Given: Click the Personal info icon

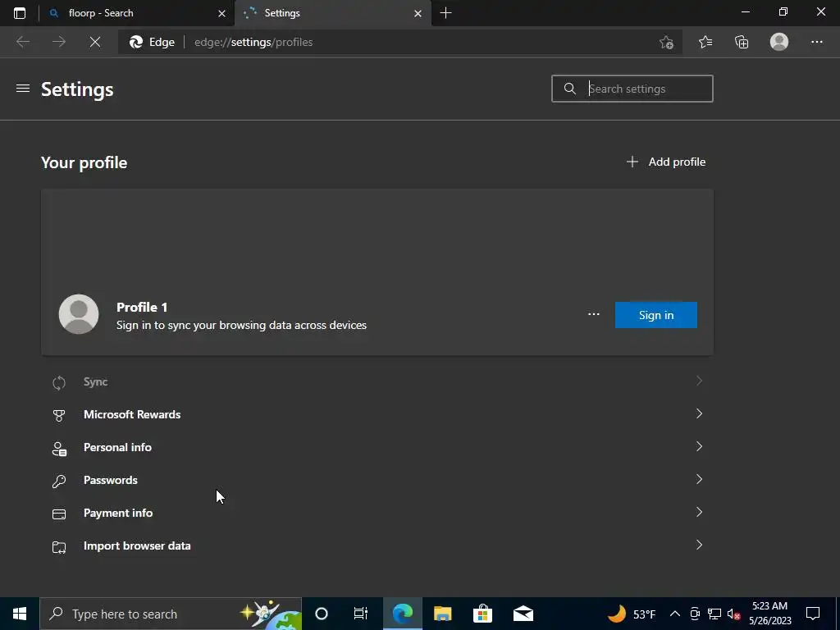Looking at the screenshot, I should point(59,449).
